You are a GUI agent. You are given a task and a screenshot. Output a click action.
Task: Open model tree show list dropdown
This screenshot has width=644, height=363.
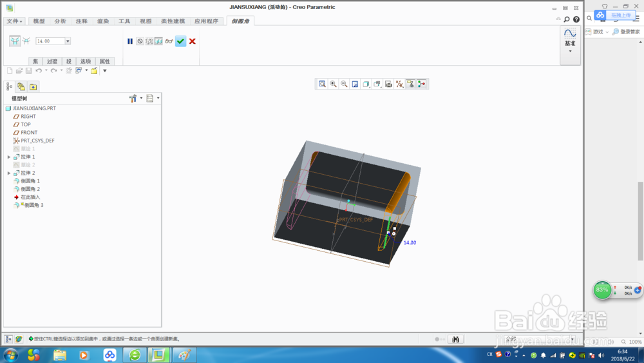[153, 98]
